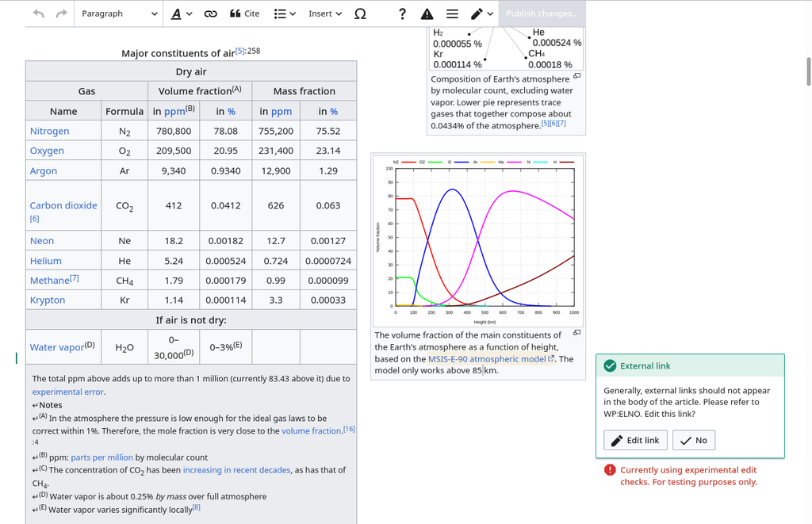812x524 pixels.
Task: Open the Krypton link
Action: click(47, 300)
